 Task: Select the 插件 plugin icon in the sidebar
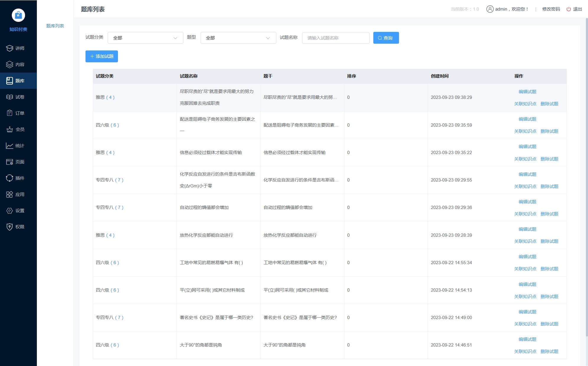9,178
